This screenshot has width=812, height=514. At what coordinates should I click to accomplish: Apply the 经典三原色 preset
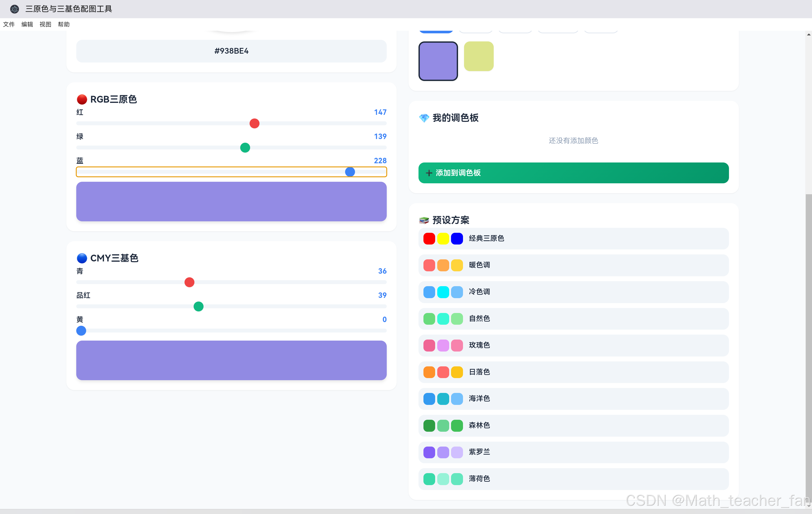coord(573,239)
